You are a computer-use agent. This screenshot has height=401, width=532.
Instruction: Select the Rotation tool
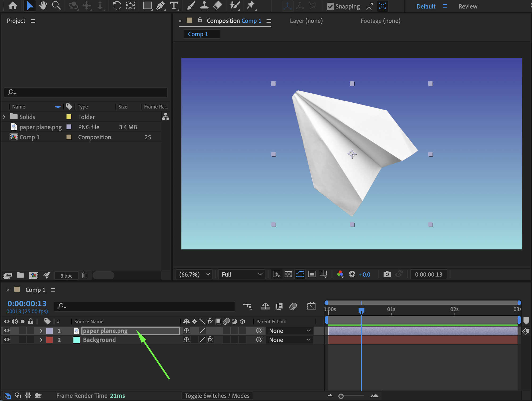click(x=117, y=6)
